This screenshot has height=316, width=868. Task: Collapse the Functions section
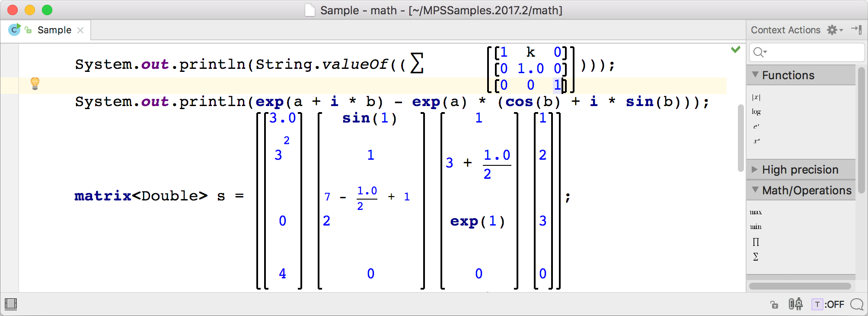click(755, 75)
